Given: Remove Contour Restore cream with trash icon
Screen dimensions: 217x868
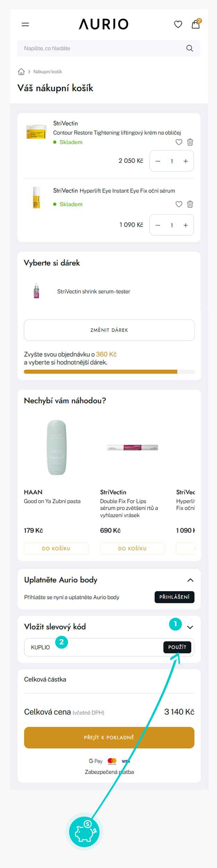Looking at the screenshot, I should click(190, 142).
